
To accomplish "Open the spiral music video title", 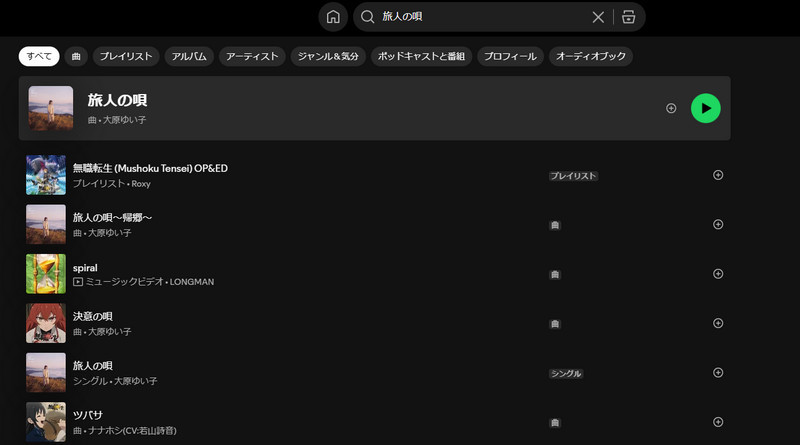I will (x=85, y=268).
